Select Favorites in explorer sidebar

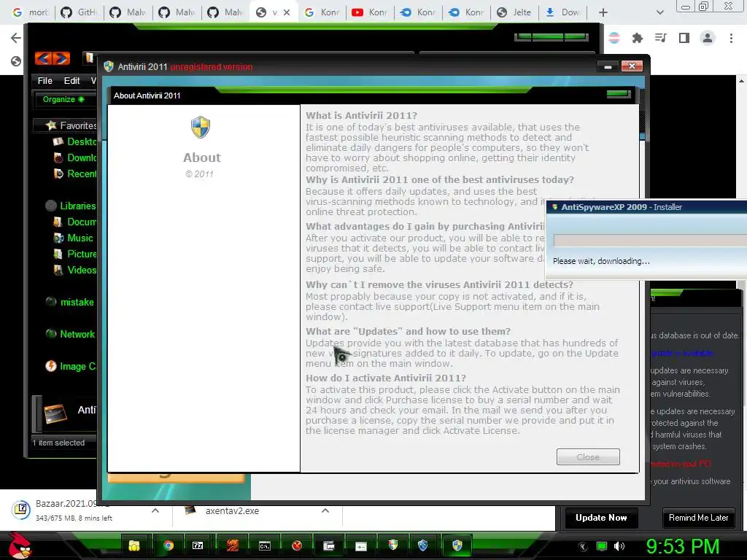(x=71, y=125)
